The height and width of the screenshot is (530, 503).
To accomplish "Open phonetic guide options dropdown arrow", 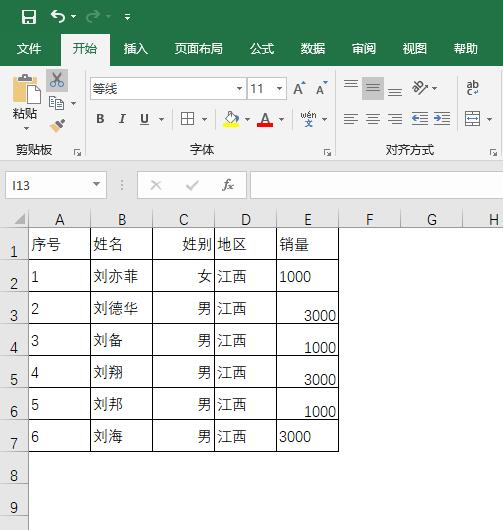I will [x=325, y=119].
